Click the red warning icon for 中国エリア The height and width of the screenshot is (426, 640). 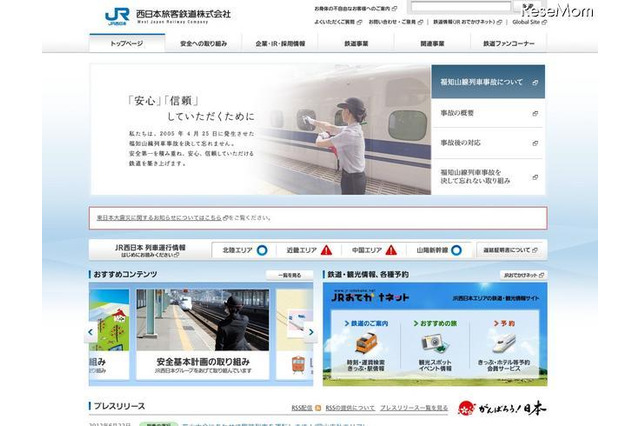click(x=391, y=250)
